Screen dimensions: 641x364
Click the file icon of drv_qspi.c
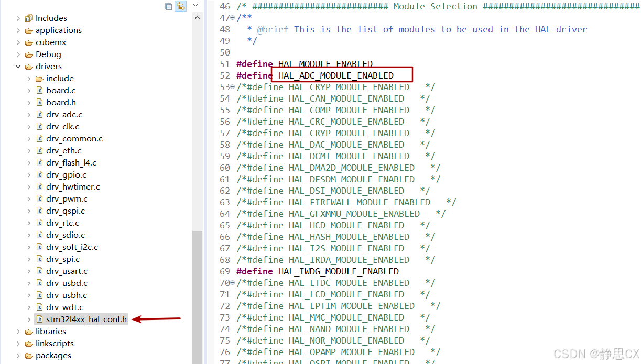pyautogui.click(x=39, y=211)
